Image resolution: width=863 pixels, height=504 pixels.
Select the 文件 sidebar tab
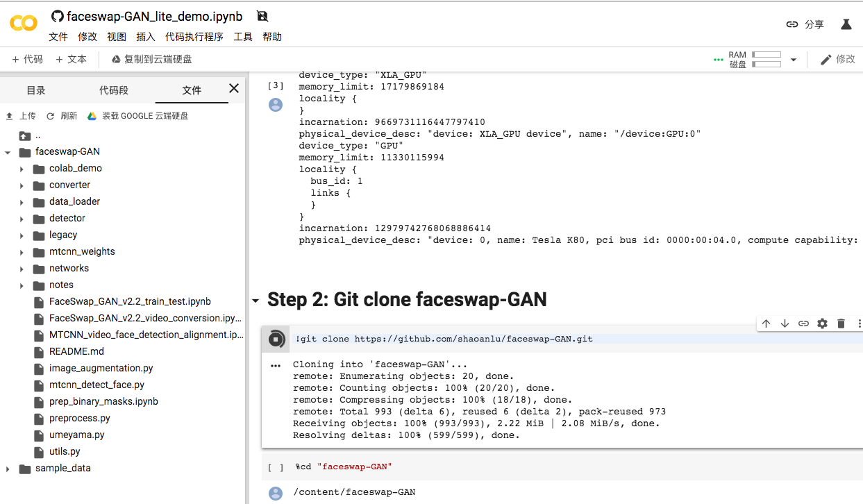(192, 90)
